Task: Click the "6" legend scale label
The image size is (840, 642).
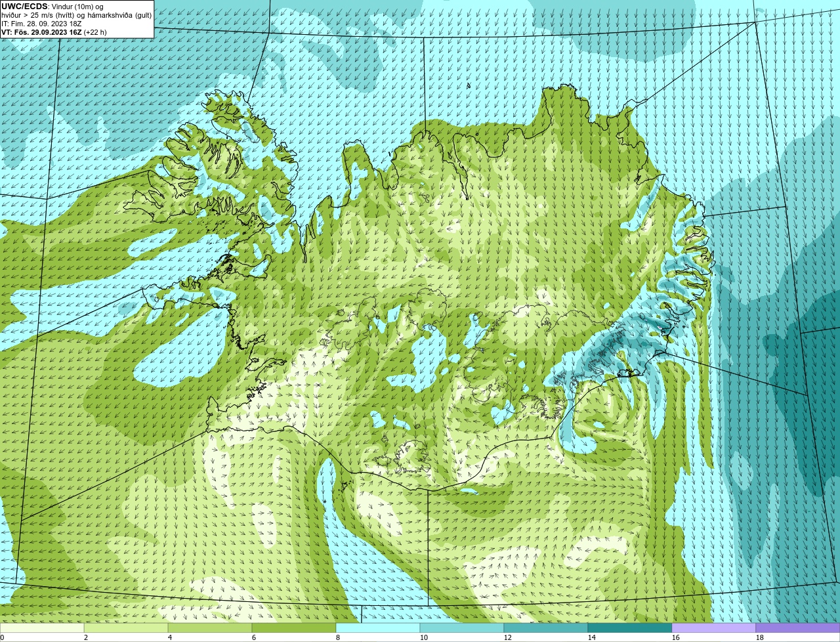Action: click(254, 637)
